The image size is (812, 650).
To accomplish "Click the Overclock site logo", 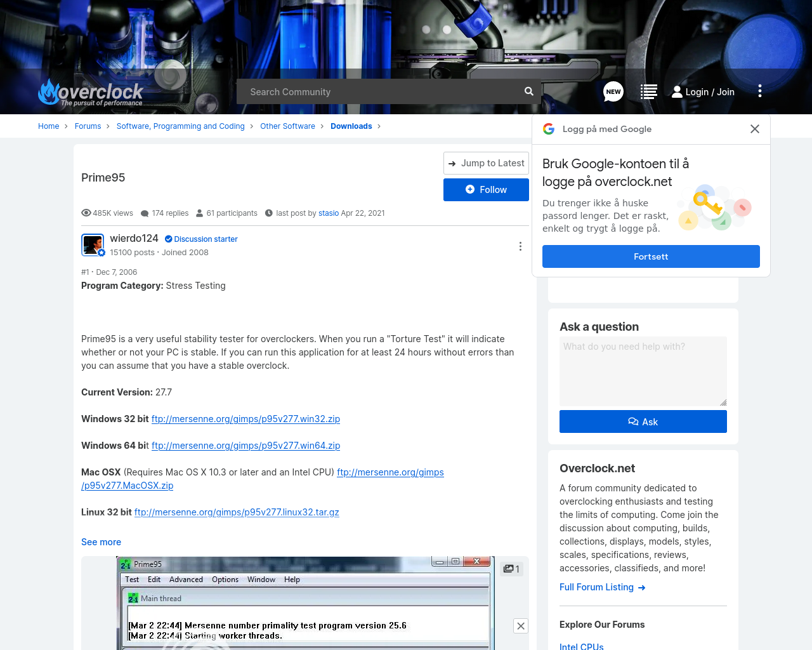I will coord(90,93).
